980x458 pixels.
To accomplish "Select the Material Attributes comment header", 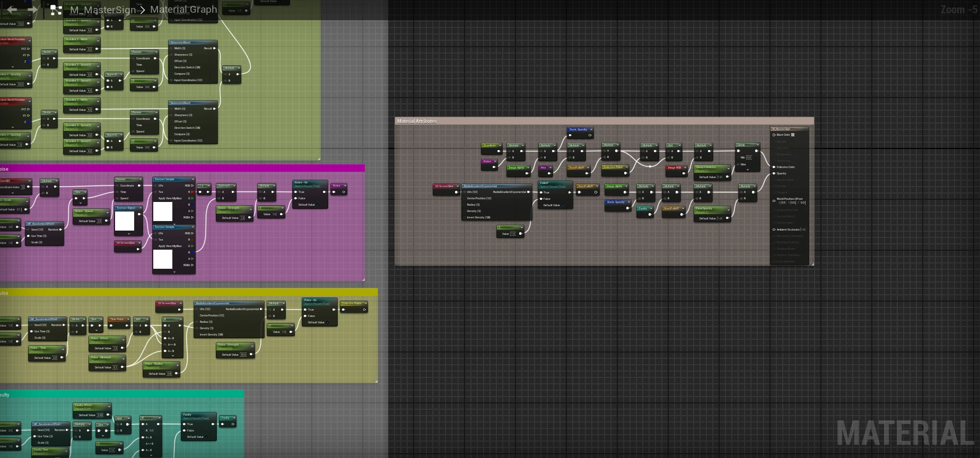I will pyautogui.click(x=604, y=121).
